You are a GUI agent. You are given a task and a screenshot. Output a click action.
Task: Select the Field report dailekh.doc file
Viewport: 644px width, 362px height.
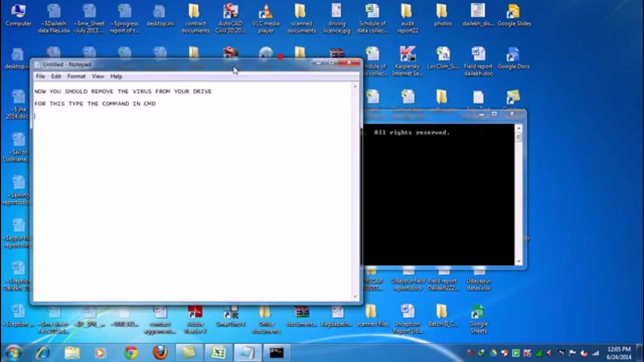[478, 61]
